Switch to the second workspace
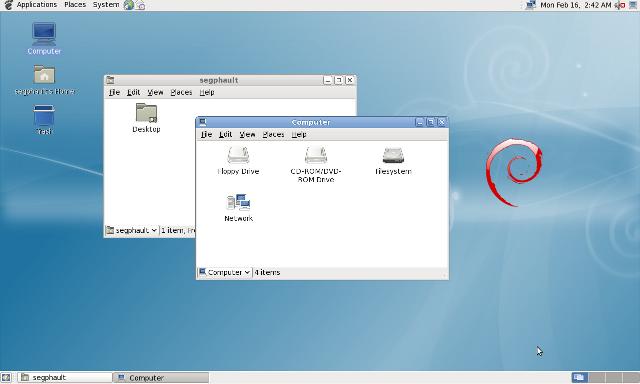The image size is (640, 384). pyautogui.click(x=597, y=377)
